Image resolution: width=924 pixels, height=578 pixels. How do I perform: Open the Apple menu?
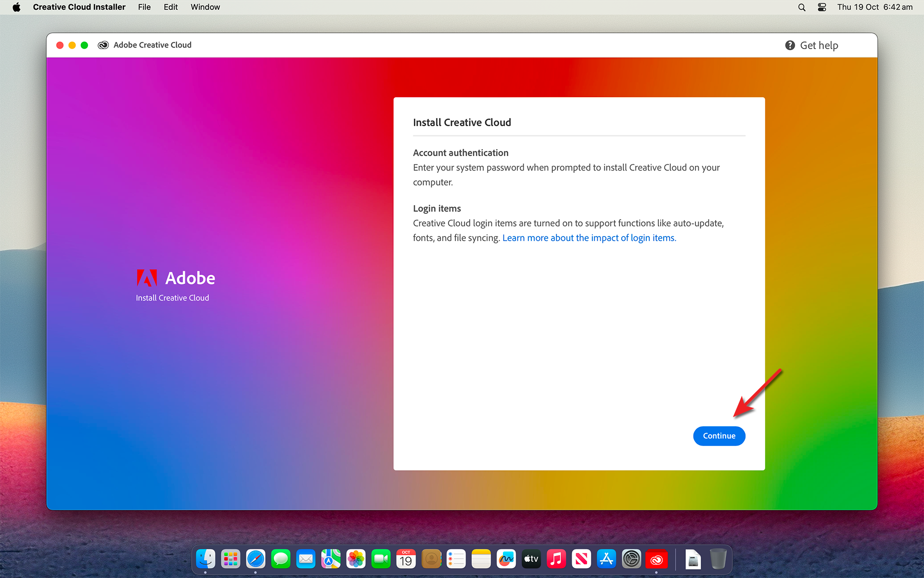17,7
